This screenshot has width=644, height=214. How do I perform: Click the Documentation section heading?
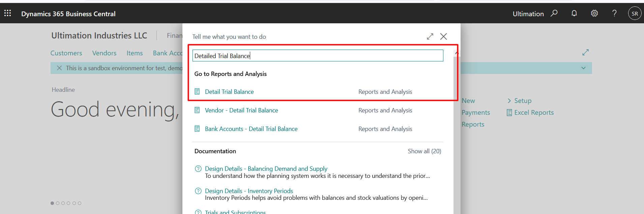(215, 151)
